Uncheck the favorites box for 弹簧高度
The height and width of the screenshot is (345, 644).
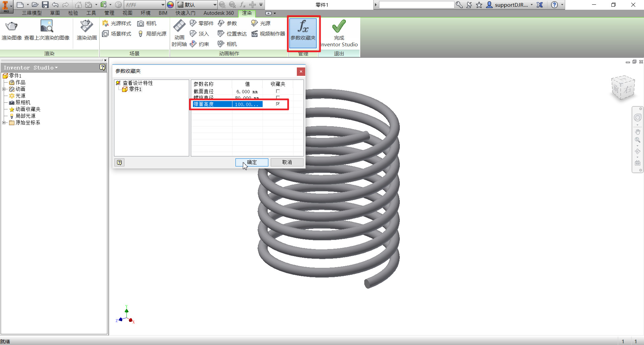click(x=278, y=104)
